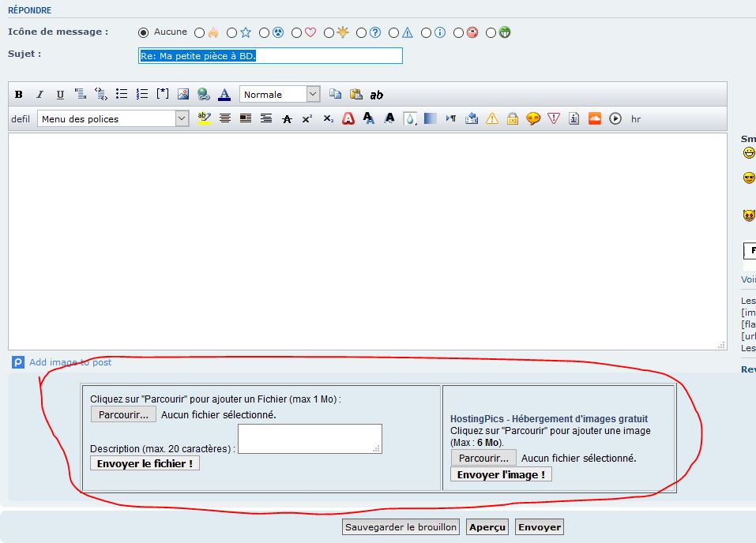The width and height of the screenshot is (756, 543).
Task: Select the green grin message icon radio
Action: click(x=491, y=33)
